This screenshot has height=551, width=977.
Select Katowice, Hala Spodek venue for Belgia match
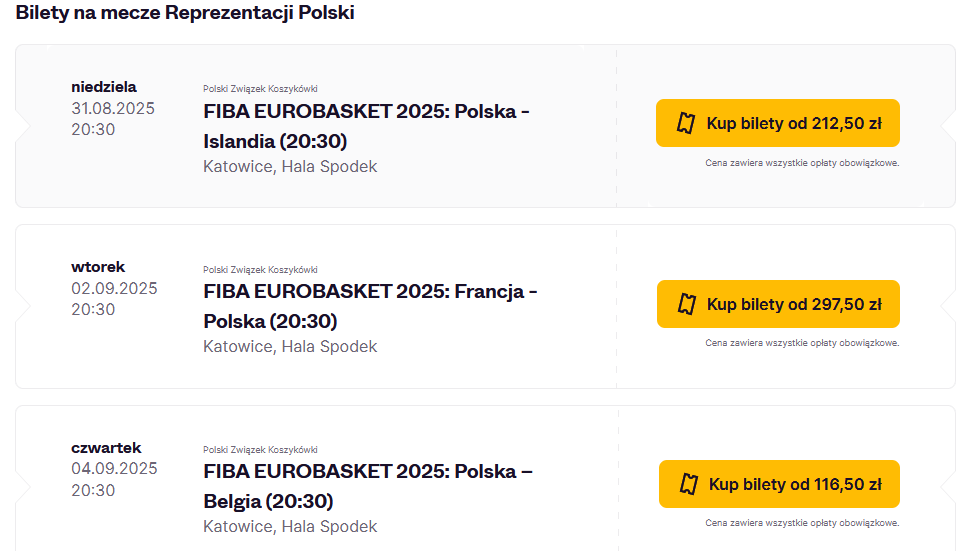290,526
